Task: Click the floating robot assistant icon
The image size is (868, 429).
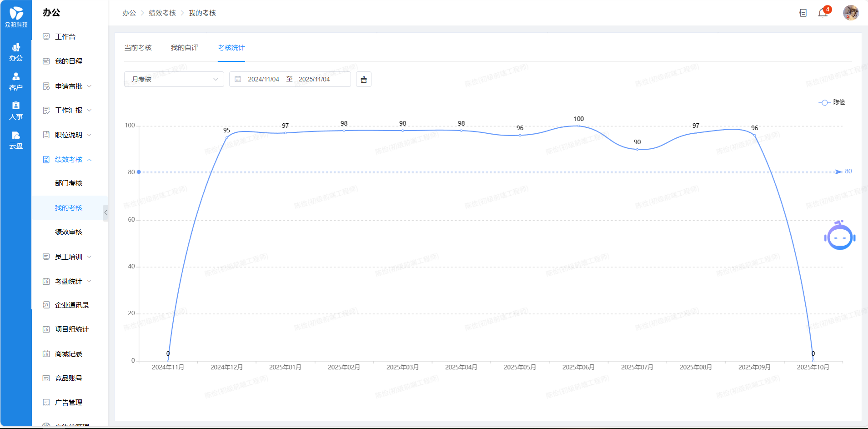Action: click(x=839, y=236)
